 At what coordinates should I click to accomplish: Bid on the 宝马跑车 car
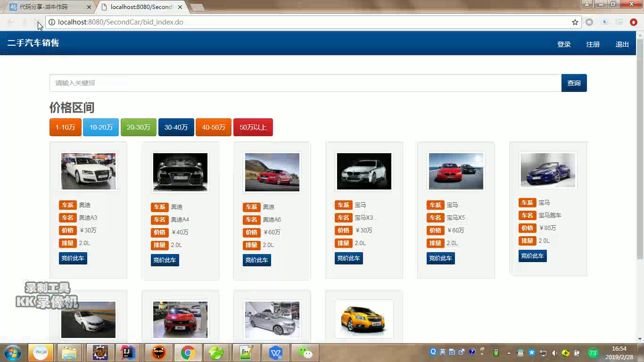pyautogui.click(x=533, y=256)
